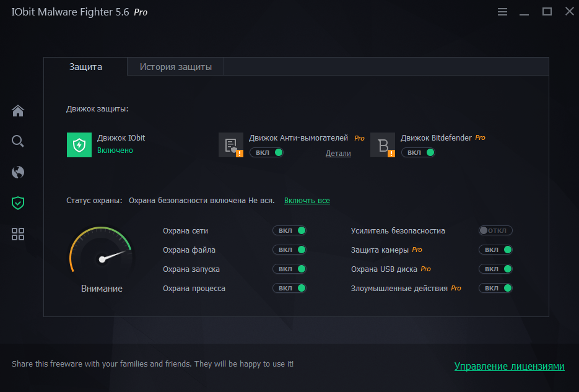The image size is (579, 392).
Task: Click the Движок Bitdefender label
Action: (436, 137)
